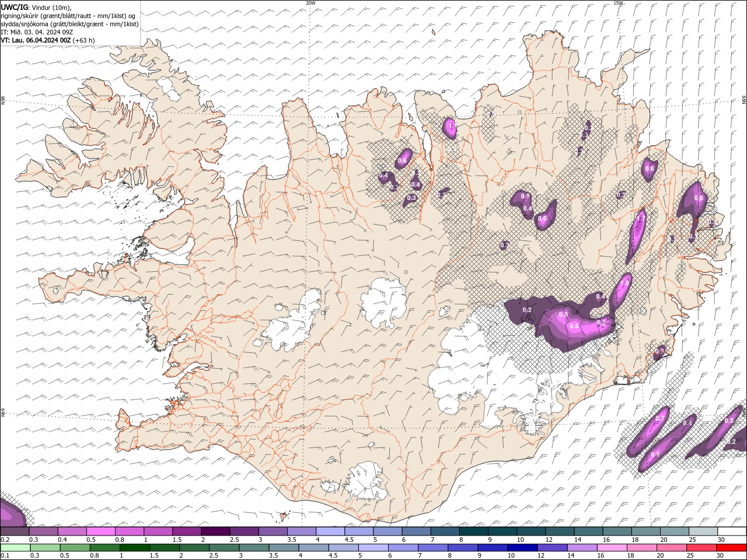Click the white 30 swatch in upper legend
747x560 pixels.
[x=732, y=531]
